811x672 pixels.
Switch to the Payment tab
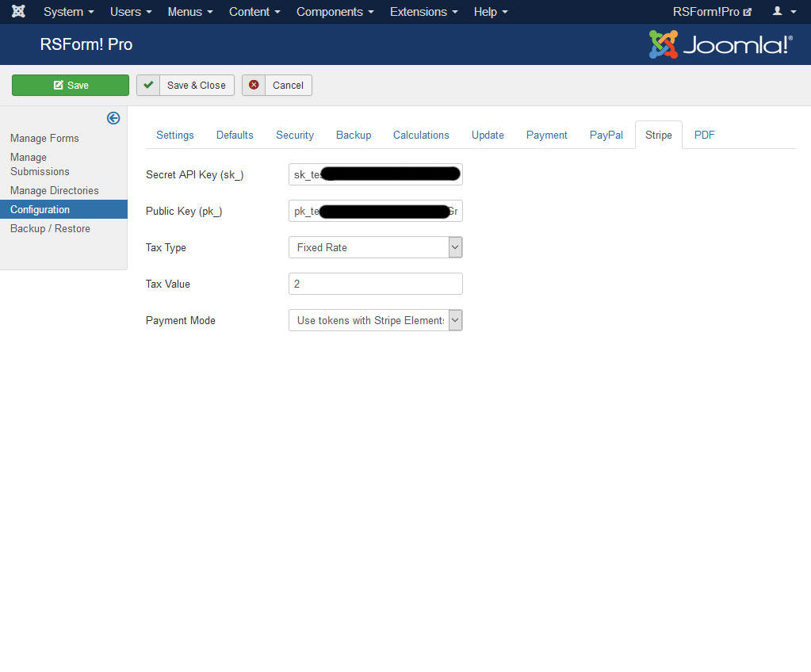point(547,135)
